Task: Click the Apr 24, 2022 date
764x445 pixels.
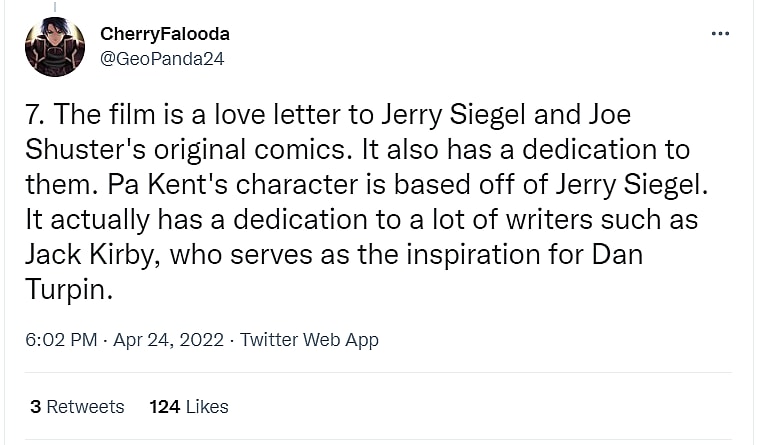Action: tap(167, 340)
